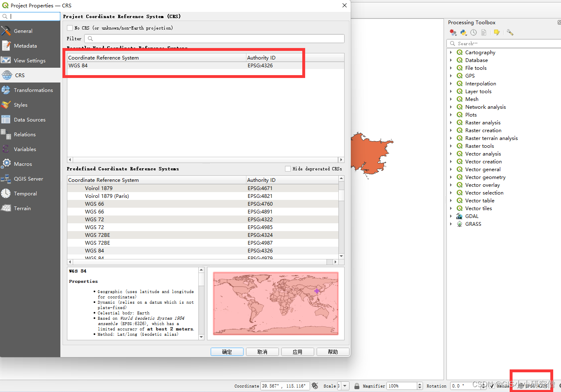Screen dimensions: 561x392
Task: Select WGS 84 EPSG:4326 in predefined list
Action: tap(203, 251)
